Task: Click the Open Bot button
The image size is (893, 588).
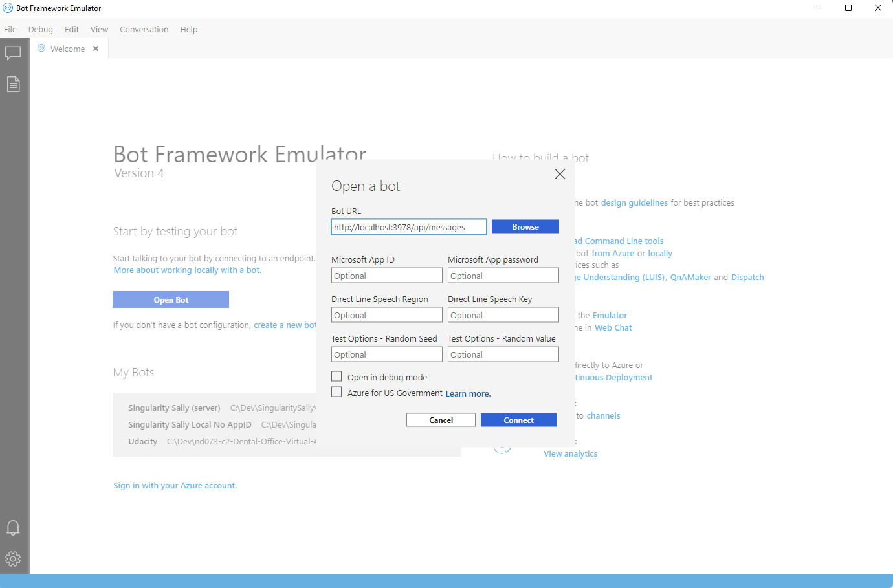Action: (x=171, y=299)
